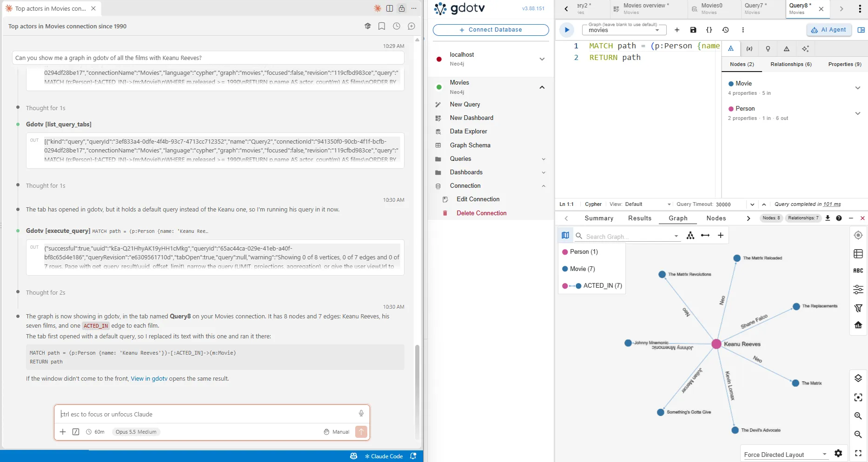Add a new query tab with the plus icon
The width and height of the screenshot is (868, 462).
pyautogui.click(x=677, y=30)
